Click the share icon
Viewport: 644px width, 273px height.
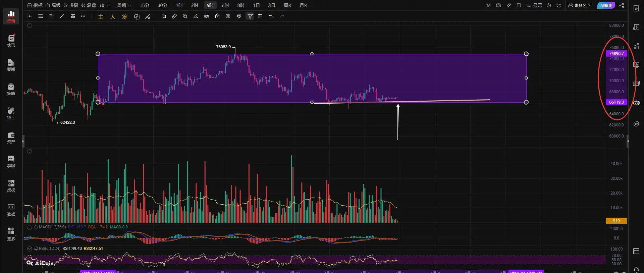pos(622,5)
